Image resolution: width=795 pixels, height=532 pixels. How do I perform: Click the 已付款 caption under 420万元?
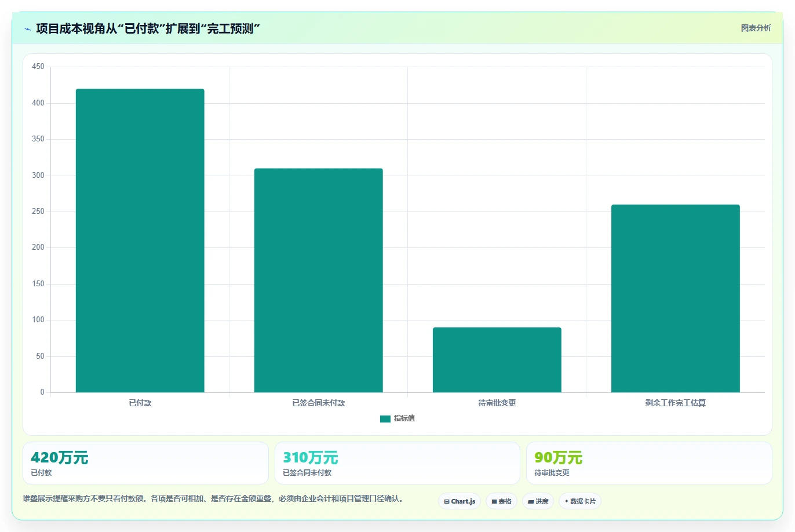tap(41, 473)
